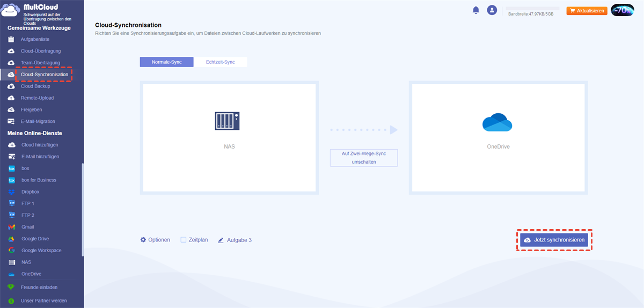Open Dropbox in the services list
The height and width of the screenshot is (308, 644).
pos(31,192)
